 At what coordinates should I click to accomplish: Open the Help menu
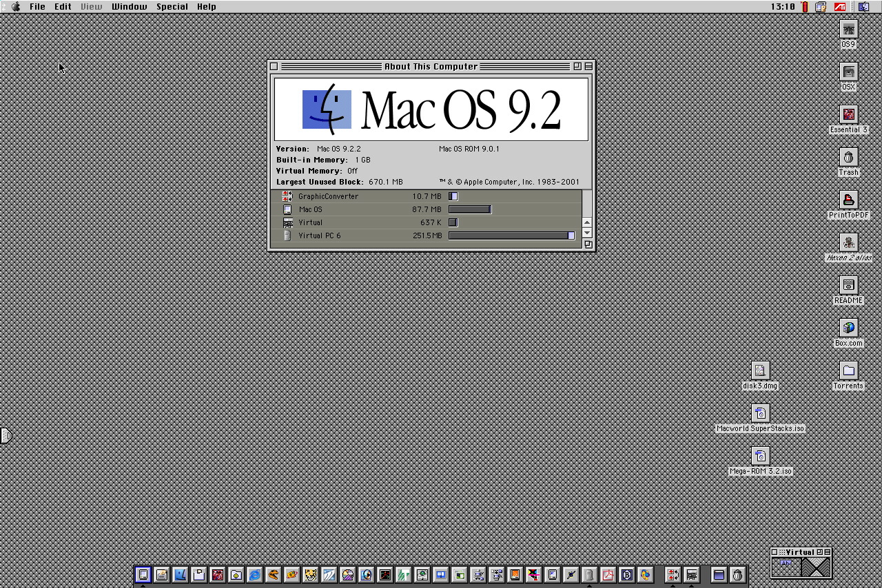[x=206, y=7]
